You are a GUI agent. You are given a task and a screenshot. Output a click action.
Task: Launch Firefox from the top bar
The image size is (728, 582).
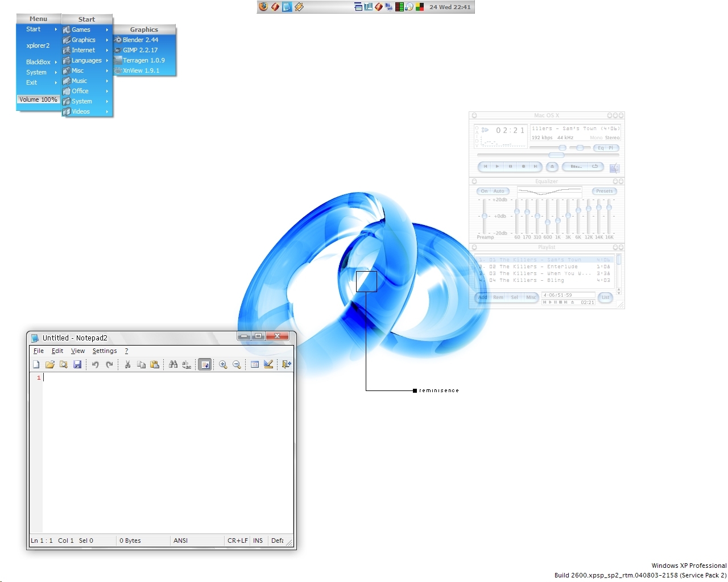click(x=263, y=7)
